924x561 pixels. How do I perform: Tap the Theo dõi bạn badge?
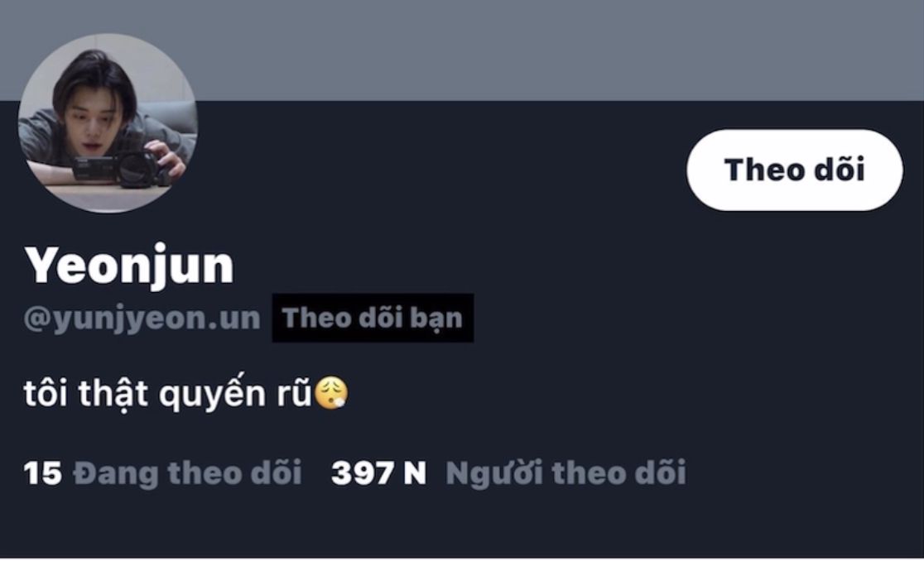373,318
